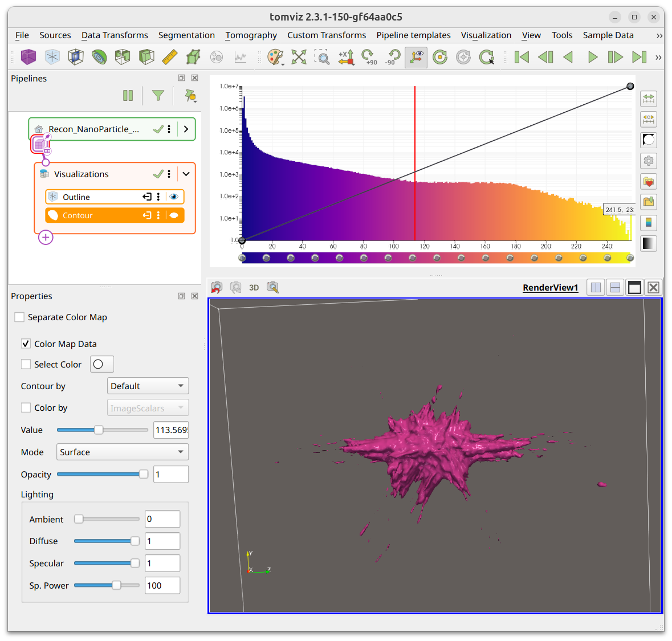Select the RenderView1 title label
Screen dimensions: 672x641
pos(550,288)
